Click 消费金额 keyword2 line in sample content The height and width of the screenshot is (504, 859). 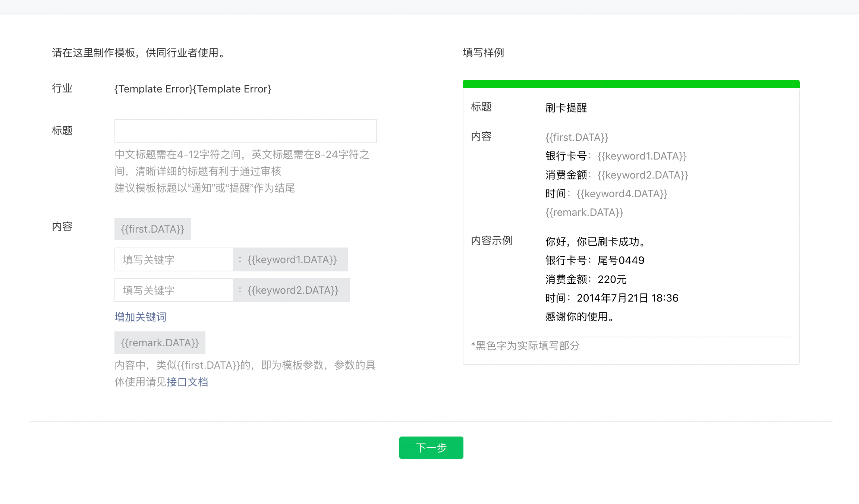(x=616, y=175)
